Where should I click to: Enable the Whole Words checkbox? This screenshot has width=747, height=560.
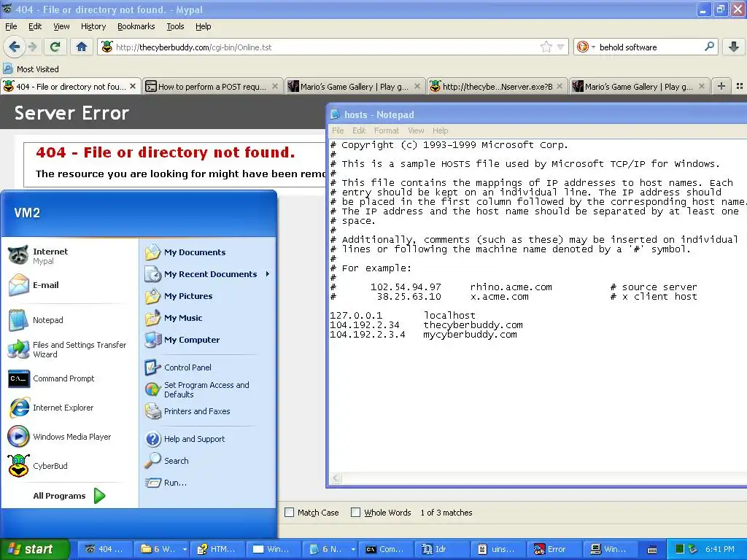pyautogui.click(x=355, y=513)
